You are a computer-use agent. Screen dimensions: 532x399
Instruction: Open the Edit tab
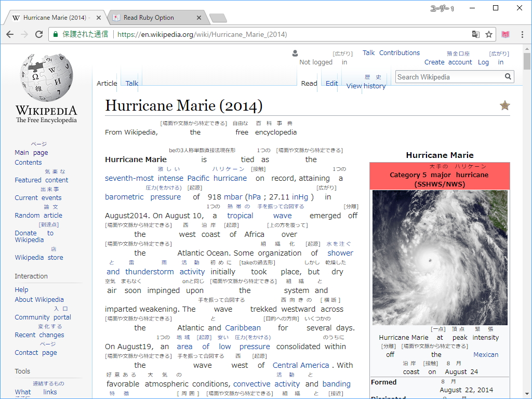tap(331, 83)
